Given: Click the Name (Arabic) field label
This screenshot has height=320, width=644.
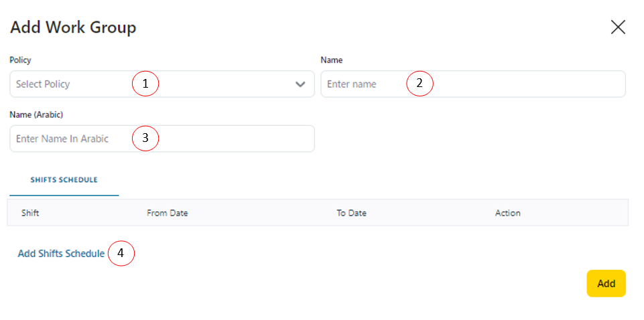Looking at the screenshot, I should (36, 114).
